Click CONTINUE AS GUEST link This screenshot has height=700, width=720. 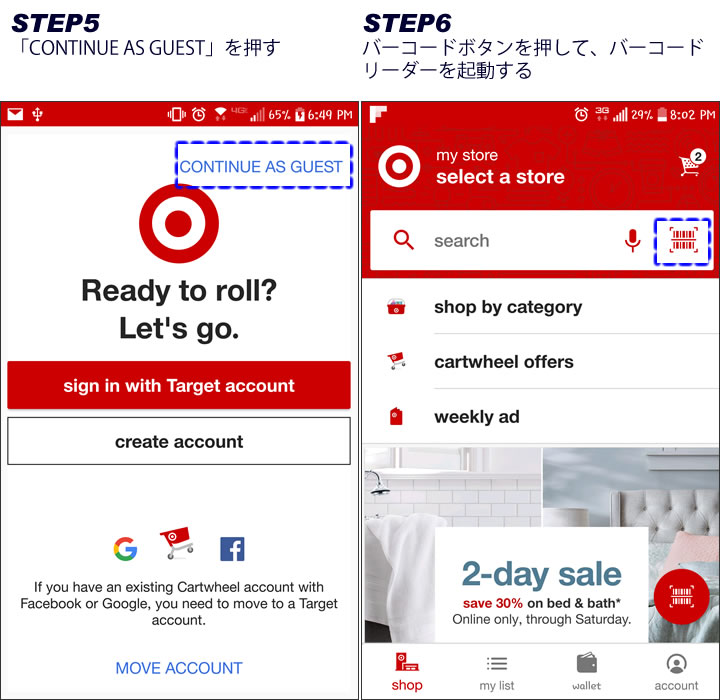pos(261,166)
